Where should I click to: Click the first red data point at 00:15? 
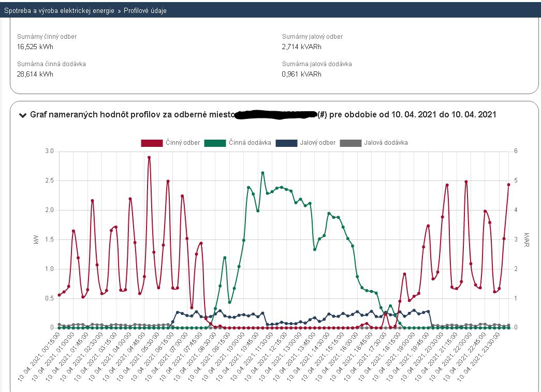pos(60,295)
